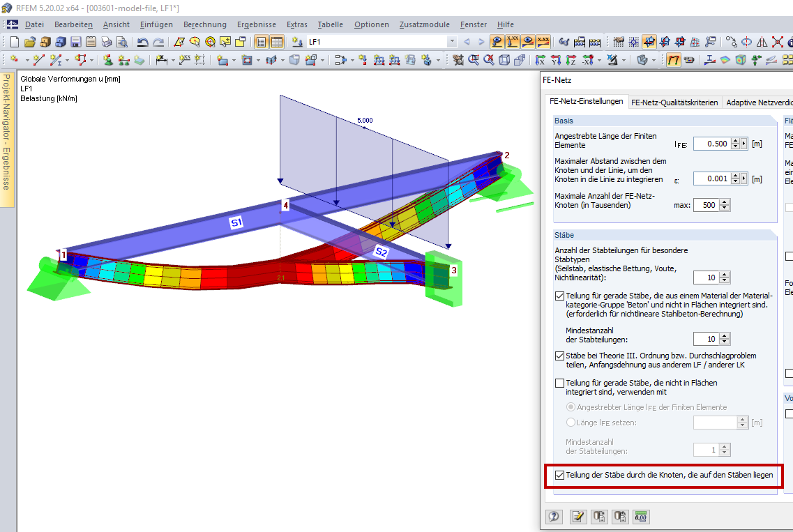View model in Y direction
Viewport: 793px width, 532px height.
(556, 60)
